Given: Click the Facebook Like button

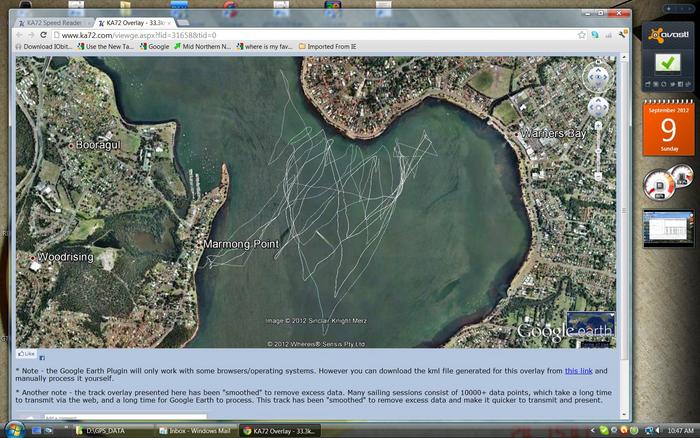Looking at the screenshot, I should pyautogui.click(x=27, y=354).
